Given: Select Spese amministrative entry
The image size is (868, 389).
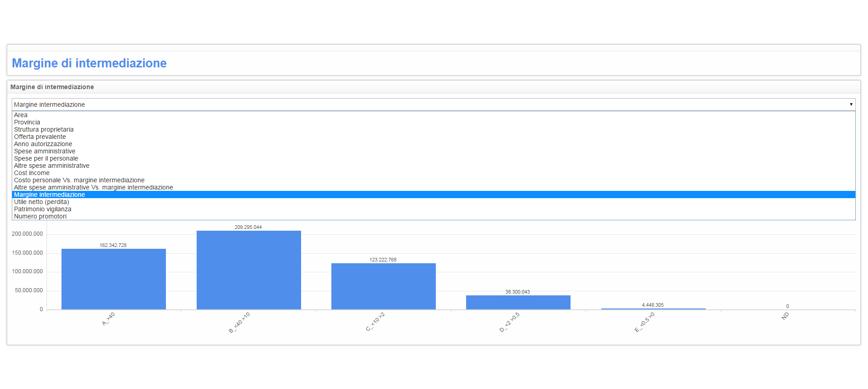Looking at the screenshot, I should 434,151.
